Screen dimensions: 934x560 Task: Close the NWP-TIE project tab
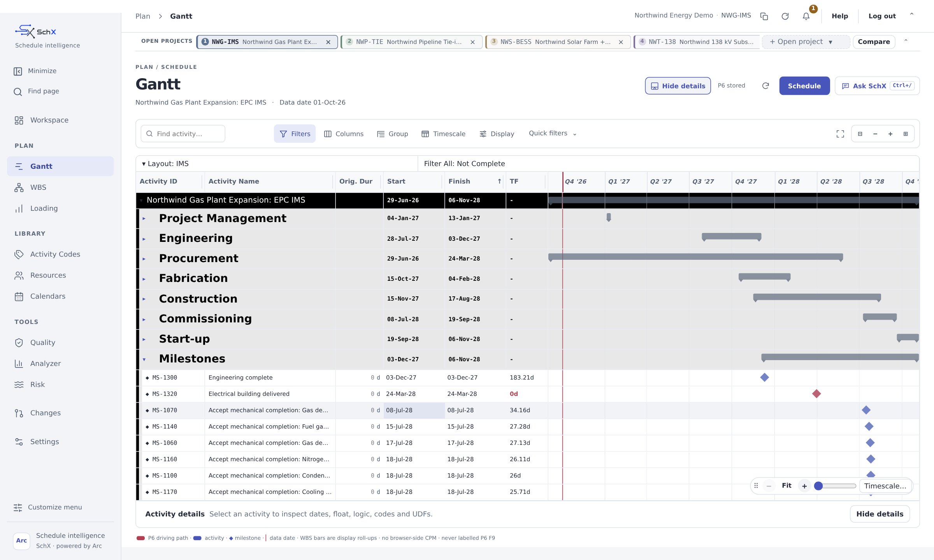point(472,42)
